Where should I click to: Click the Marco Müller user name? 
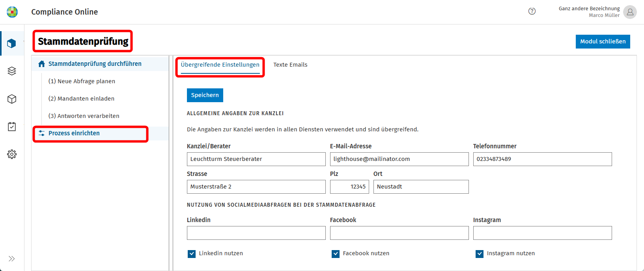point(604,15)
